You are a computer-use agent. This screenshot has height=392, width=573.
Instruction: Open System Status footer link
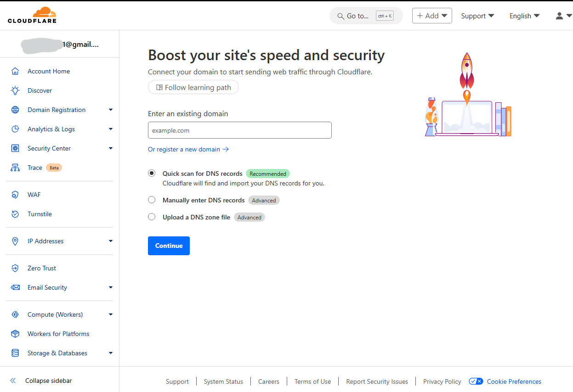pos(223,381)
